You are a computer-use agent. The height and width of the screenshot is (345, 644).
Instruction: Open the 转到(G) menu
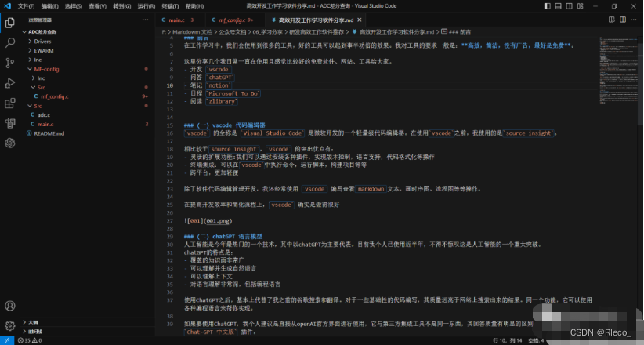pyautogui.click(x=122, y=6)
